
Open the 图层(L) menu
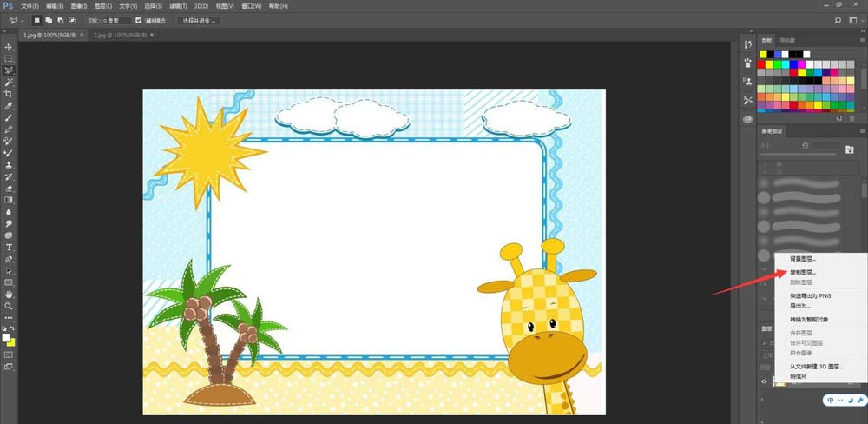(x=103, y=6)
